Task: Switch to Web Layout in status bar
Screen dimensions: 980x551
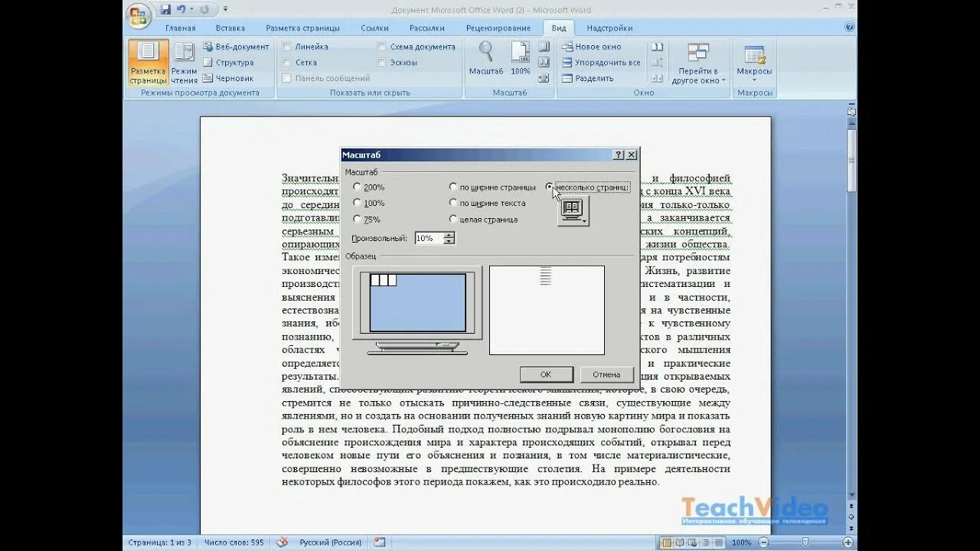Action: [691, 542]
